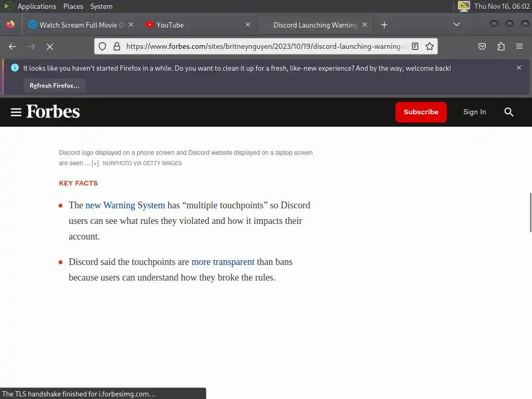Open the more transparent link
Image resolution: width=532 pixels, height=399 pixels.
coord(223,262)
